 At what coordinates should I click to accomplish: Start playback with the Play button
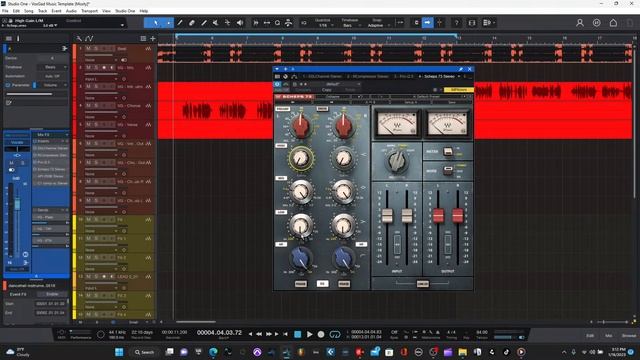point(309,334)
